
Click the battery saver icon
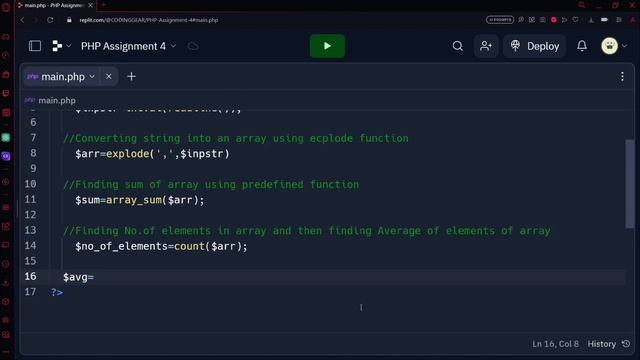[x=604, y=20]
